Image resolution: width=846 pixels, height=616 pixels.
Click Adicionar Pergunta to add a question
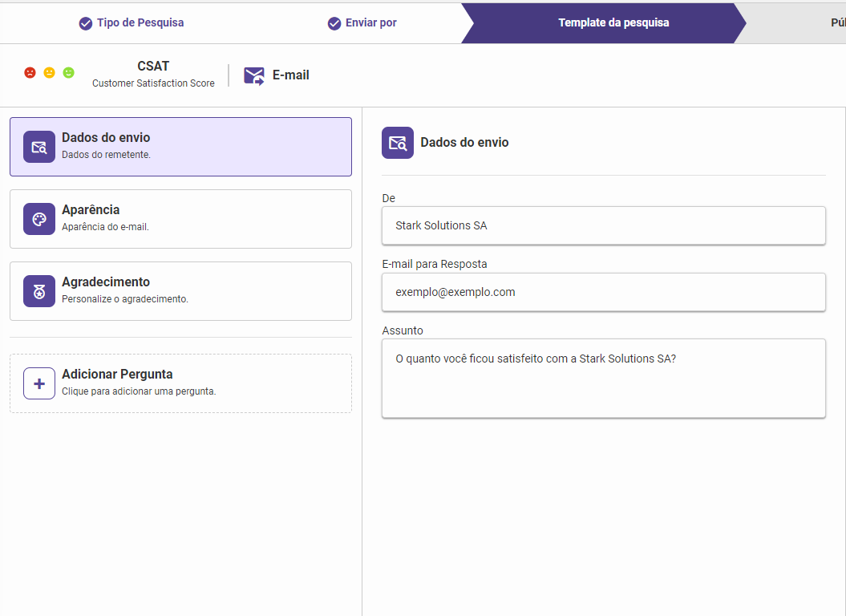pos(180,383)
